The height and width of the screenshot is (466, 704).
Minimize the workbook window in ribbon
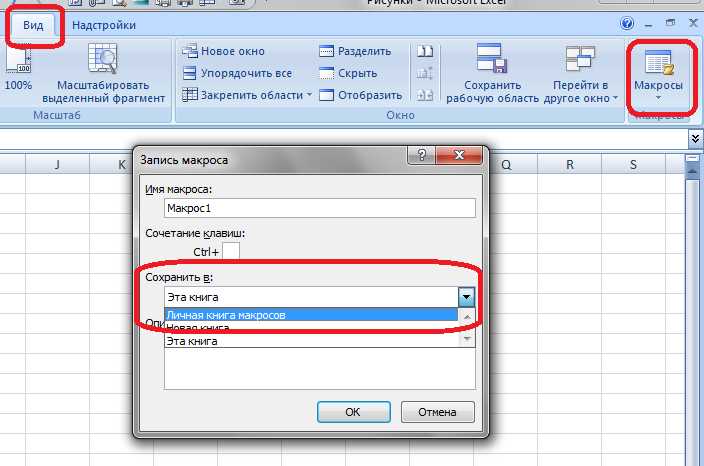pos(648,24)
